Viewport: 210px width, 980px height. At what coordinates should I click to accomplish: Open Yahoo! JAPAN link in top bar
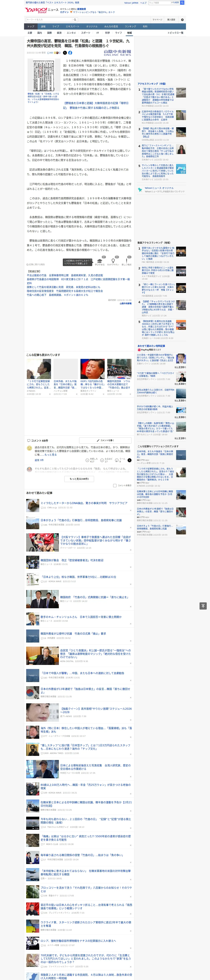click(x=131, y=3)
